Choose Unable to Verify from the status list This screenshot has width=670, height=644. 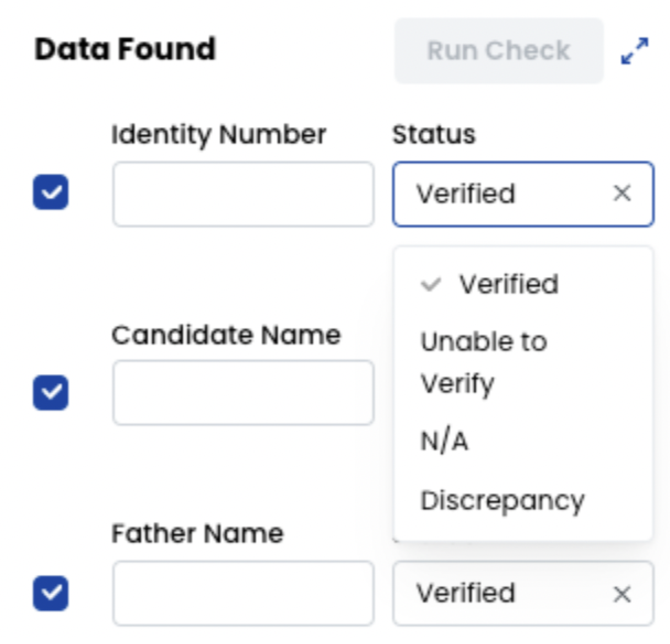pos(484,362)
